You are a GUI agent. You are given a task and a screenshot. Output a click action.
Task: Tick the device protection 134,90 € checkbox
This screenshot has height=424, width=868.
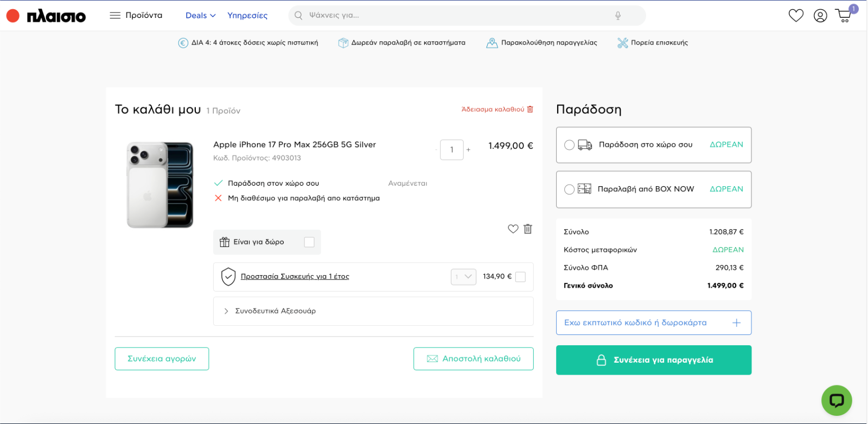(x=520, y=277)
